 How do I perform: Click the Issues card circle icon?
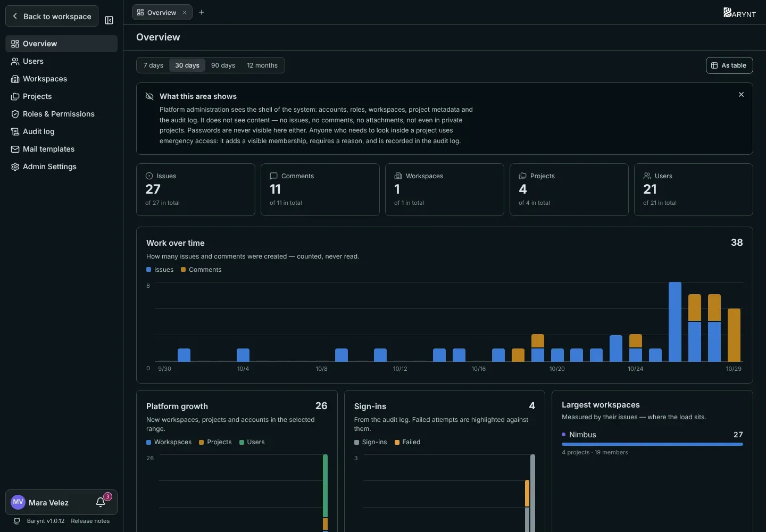click(149, 176)
